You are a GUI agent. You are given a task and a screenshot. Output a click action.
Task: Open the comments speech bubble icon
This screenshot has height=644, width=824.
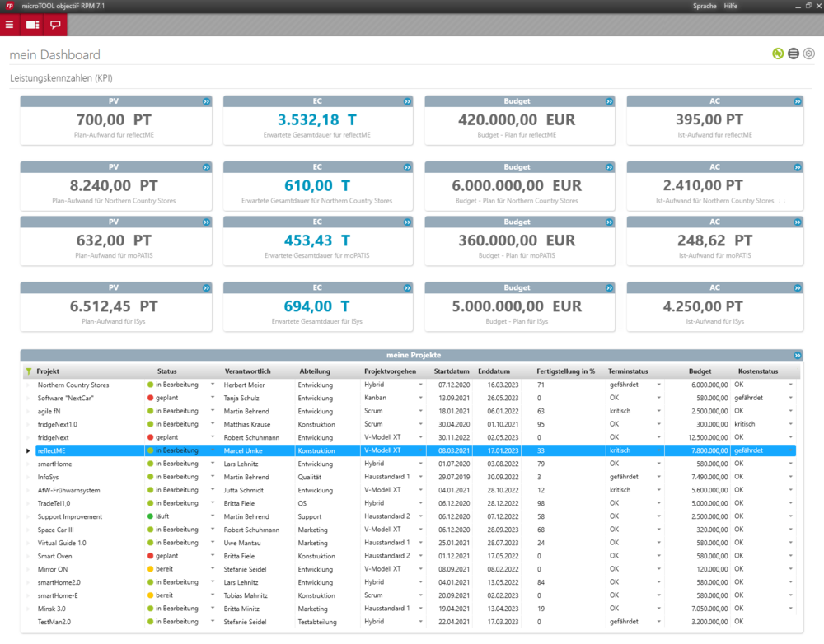pyautogui.click(x=56, y=25)
